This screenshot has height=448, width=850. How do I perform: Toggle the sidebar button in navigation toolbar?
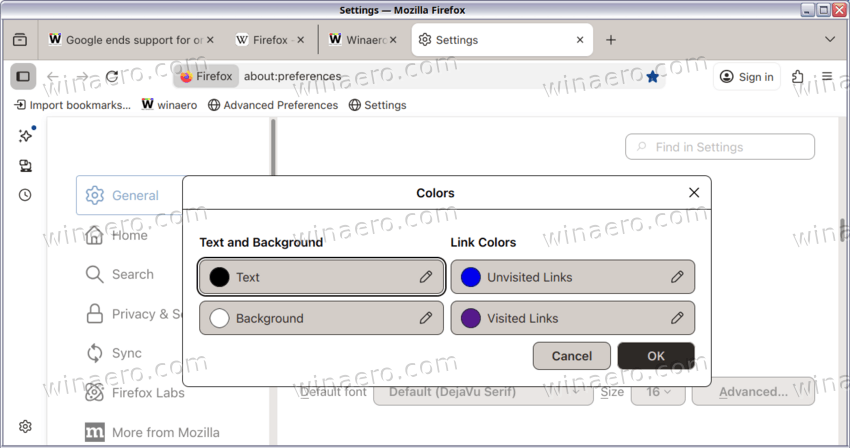click(23, 76)
